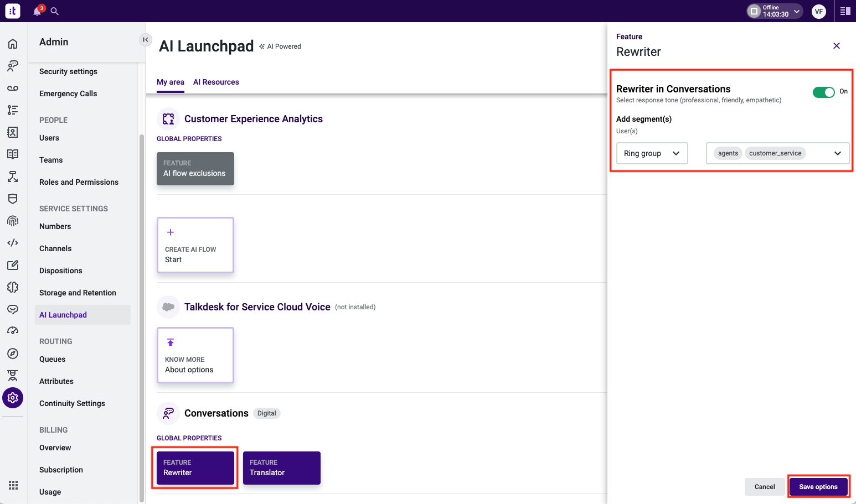Click the Conversations section icon
856x504 pixels.
[x=168, y=413]
